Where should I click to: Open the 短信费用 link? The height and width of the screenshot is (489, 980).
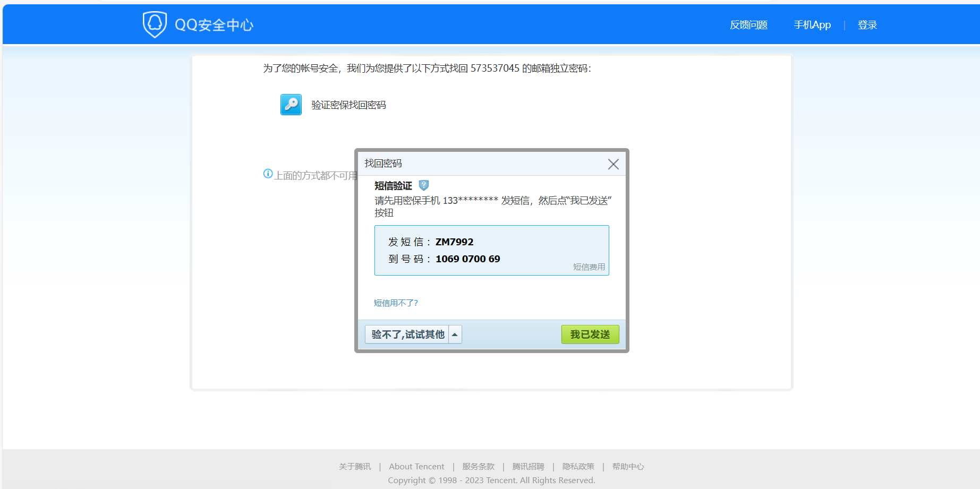coord(589,267)
